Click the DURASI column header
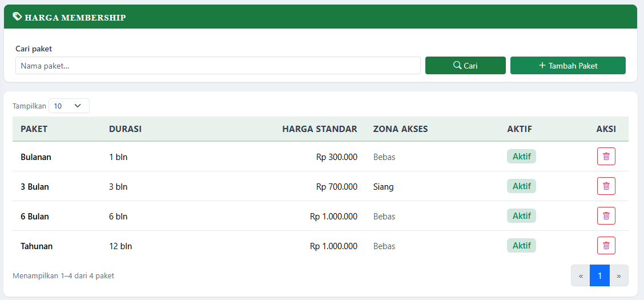The height and width of the screenshot is (300, 644). [125, 129]
